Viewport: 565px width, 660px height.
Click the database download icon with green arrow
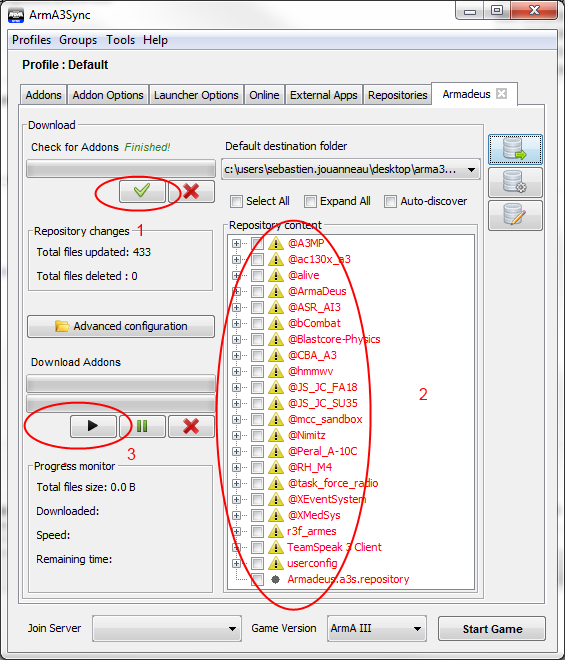point(515,149)
